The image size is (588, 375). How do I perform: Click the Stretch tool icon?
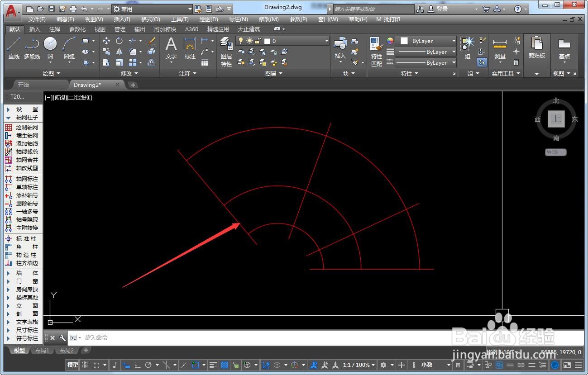pyautogui.click(x=106, y=62)
